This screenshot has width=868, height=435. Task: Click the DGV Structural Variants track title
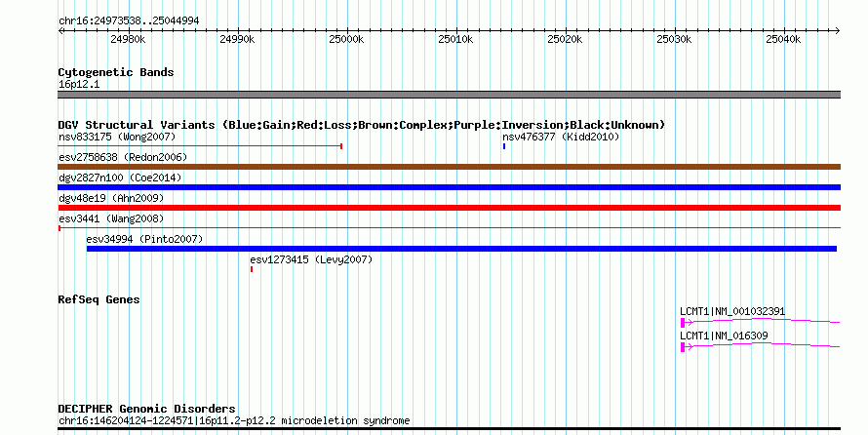point(362,125)
